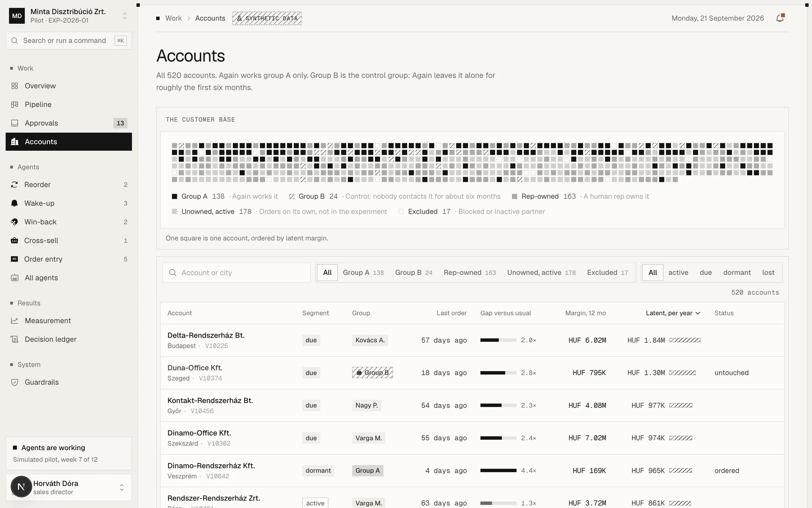Click the notifications bell in the header
Viewport: 812px width, 508px height.
point(780,18)
